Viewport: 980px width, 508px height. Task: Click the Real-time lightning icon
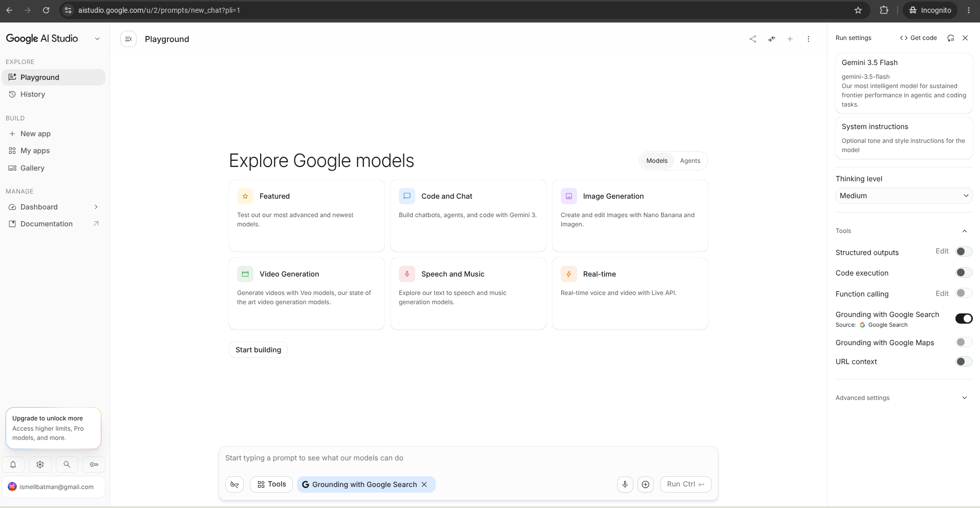[x=569, y=274]
